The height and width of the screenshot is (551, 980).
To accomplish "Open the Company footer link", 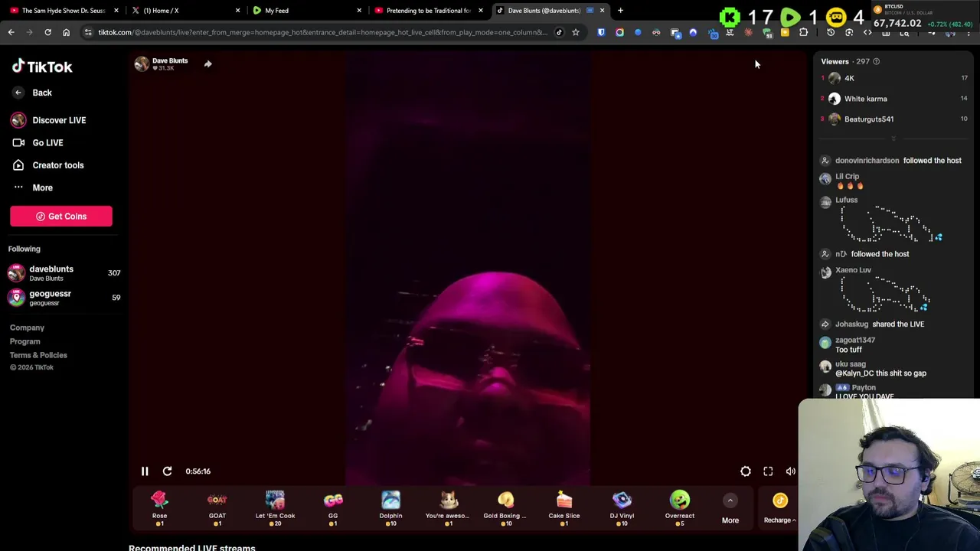I will point(27,328).
